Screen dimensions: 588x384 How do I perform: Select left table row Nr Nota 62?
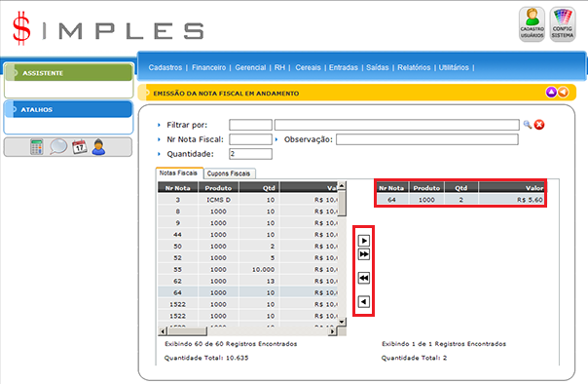point(248,281)
